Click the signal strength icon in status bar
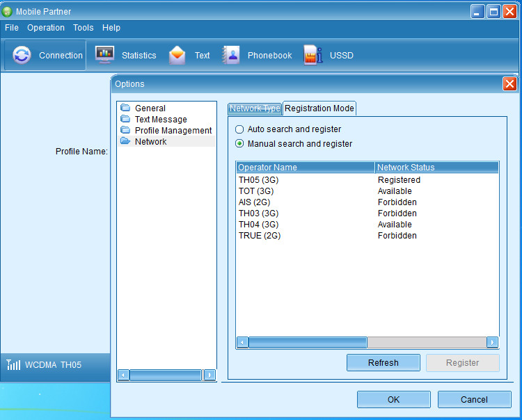 point(13,364)
